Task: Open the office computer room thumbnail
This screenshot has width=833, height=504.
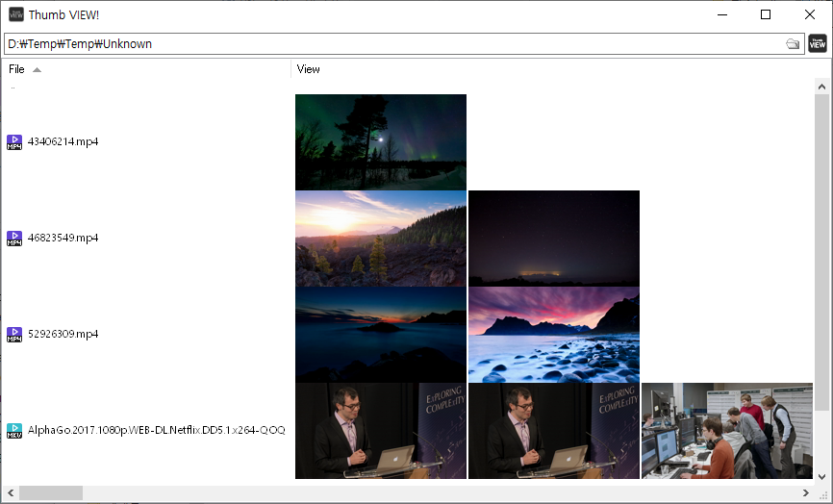Action: [727, 431]
